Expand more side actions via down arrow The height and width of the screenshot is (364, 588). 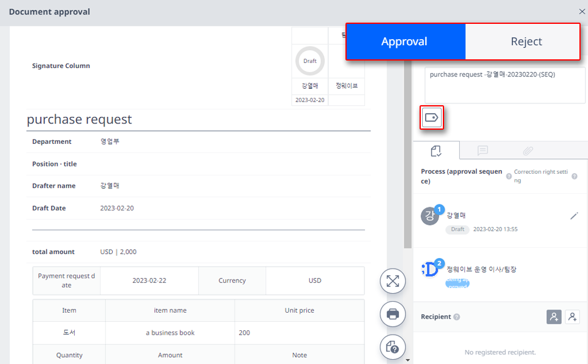(407, 360)
